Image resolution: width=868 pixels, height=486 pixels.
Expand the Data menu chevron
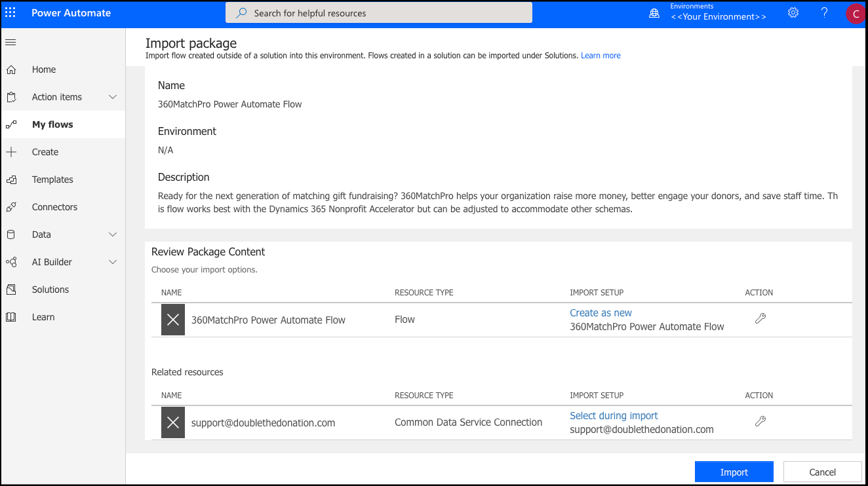coord(112,234)
